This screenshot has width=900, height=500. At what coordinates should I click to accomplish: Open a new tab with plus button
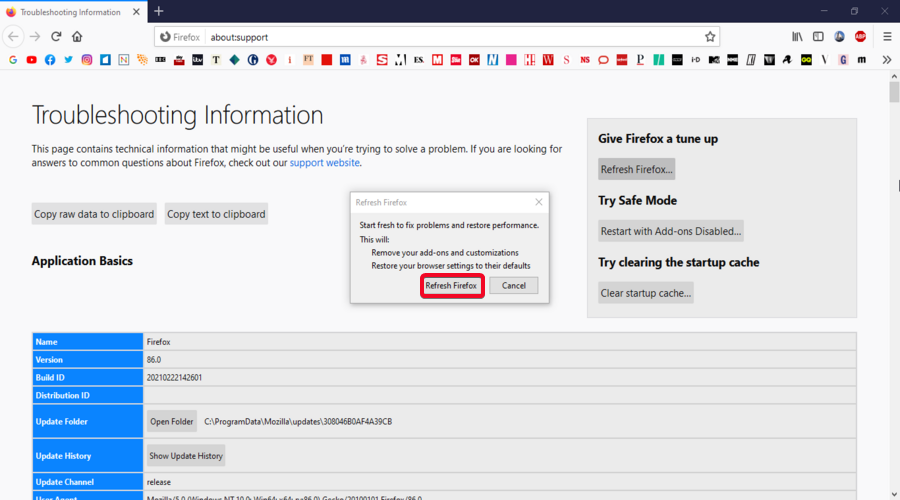point(159,11)
